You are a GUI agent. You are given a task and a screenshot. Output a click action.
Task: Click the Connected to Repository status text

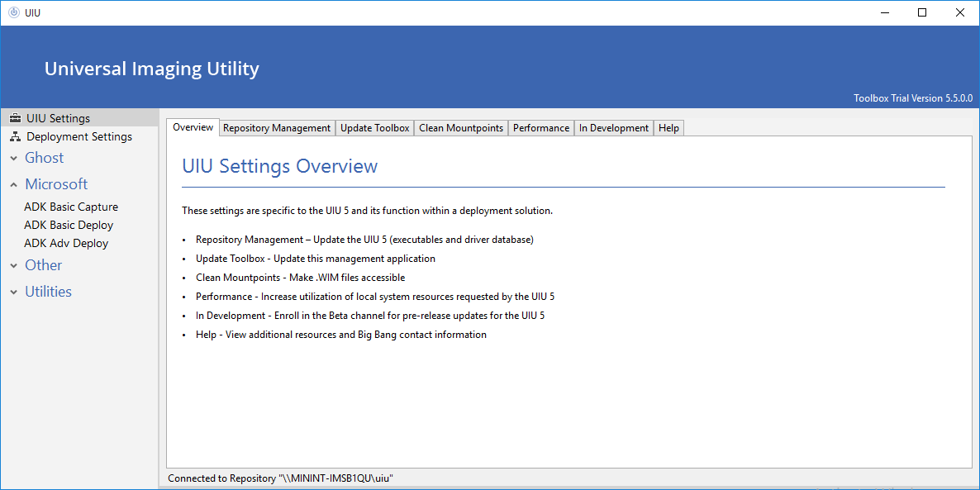point(281,478)
